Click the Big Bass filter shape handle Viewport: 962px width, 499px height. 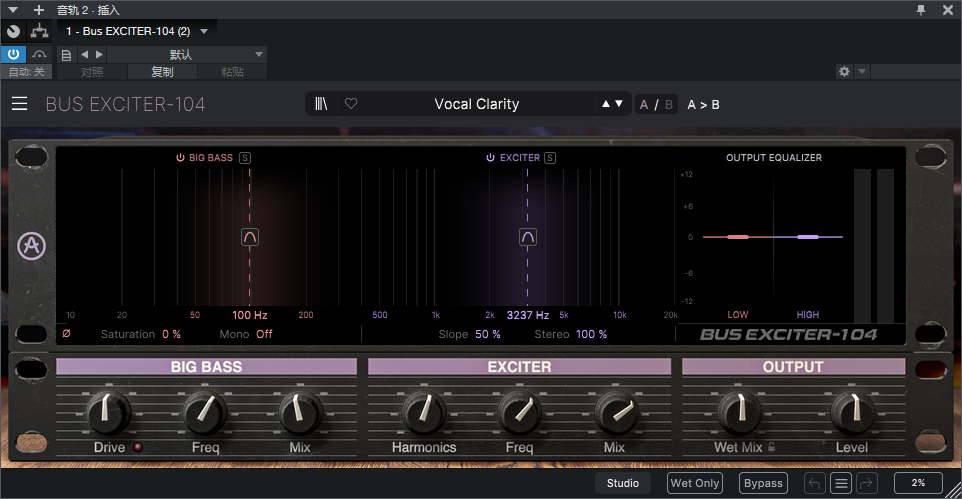click(250, 237)
